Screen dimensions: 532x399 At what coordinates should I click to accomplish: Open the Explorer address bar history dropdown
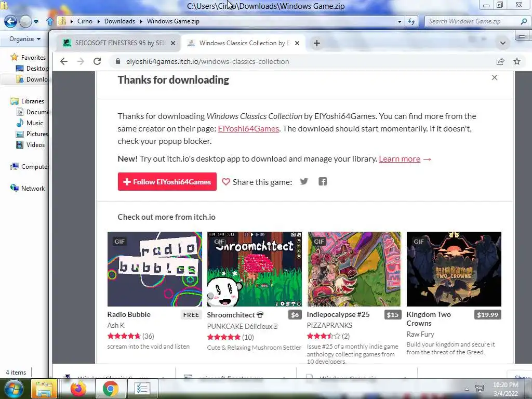point(400,21)
